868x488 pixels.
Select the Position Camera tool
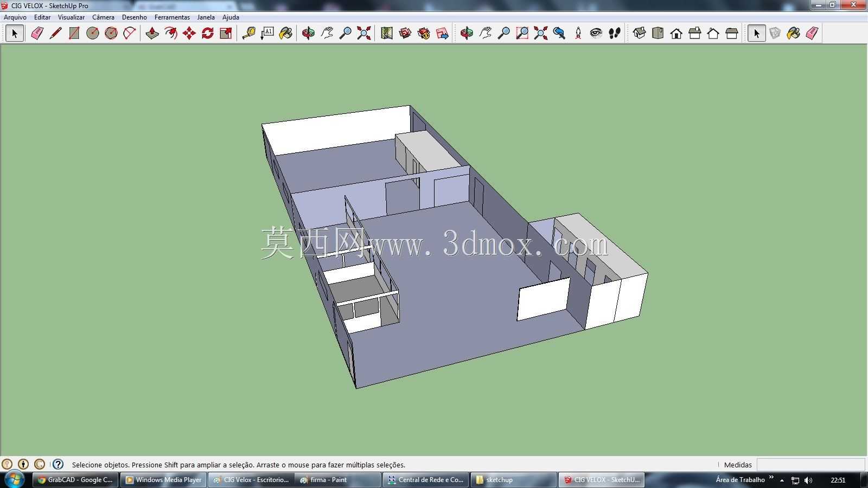(578, 34)
